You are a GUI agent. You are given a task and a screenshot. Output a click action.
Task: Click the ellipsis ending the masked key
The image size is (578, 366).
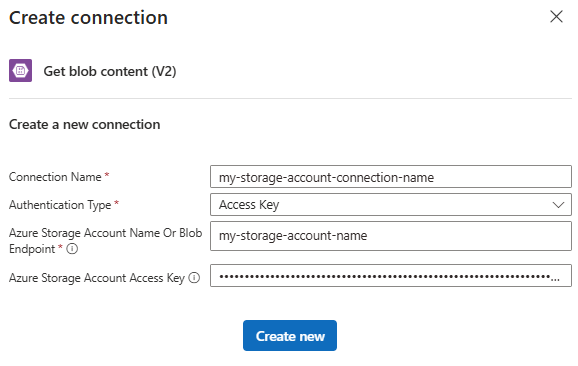tap(555, 279)
